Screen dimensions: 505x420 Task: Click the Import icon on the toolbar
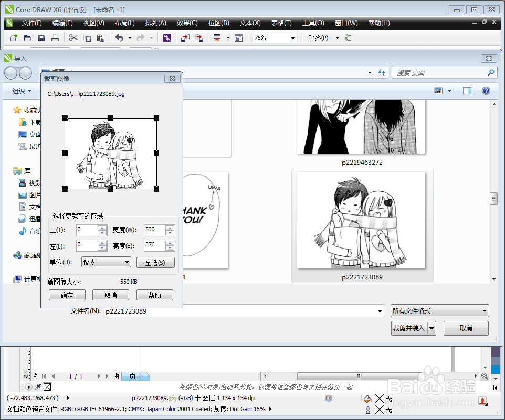pos(185,38)
